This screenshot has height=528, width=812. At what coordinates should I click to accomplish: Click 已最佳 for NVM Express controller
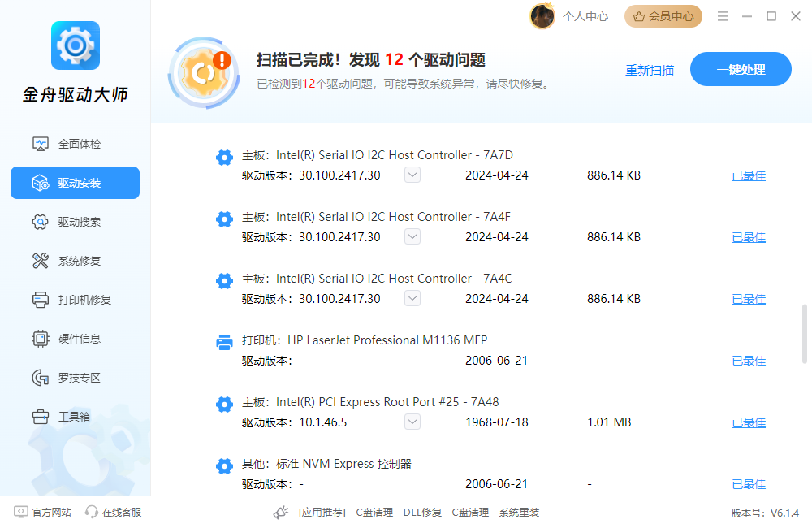pyautogui.click(x=749, y=484)
